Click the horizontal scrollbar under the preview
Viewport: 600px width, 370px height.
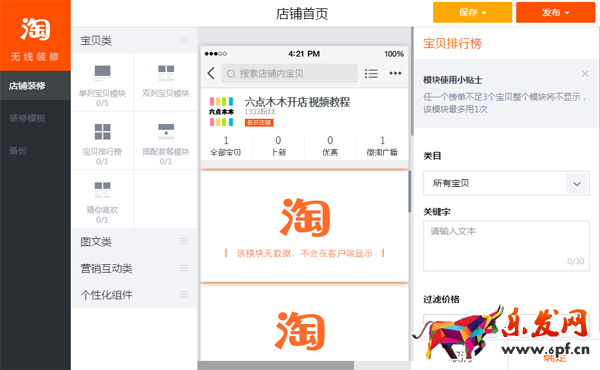pos(276,365)
